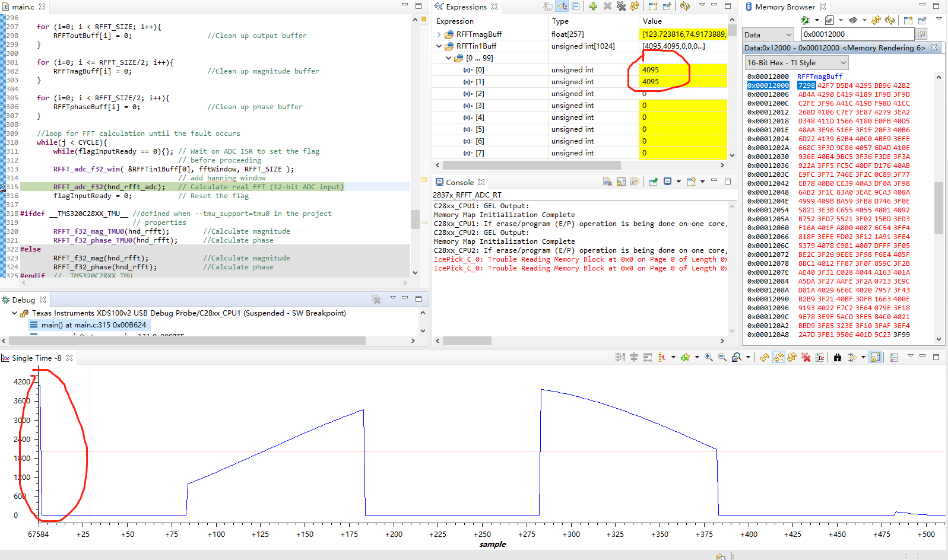Toggle Scroll Lock in the Console

pos(621,182)
